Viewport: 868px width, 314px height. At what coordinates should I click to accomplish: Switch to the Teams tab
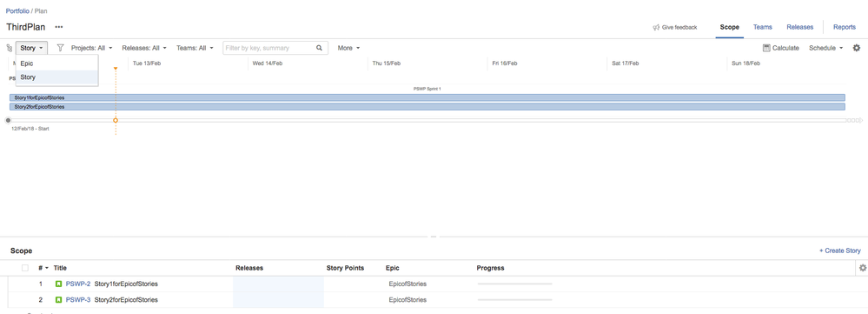[763, 27]
